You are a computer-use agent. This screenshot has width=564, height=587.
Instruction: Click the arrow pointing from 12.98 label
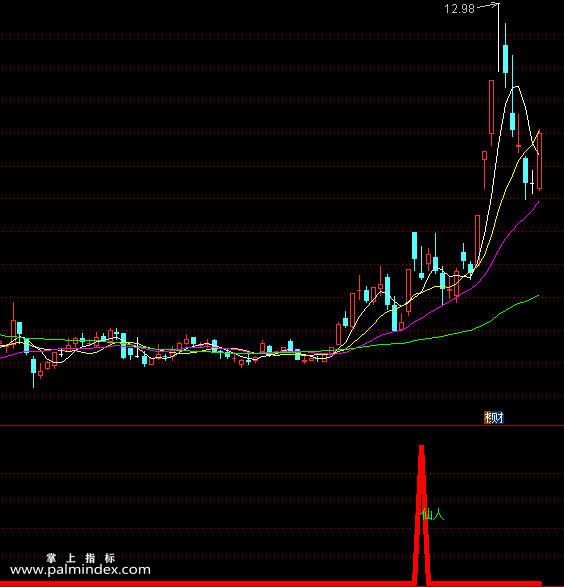[x=487, y=6]
